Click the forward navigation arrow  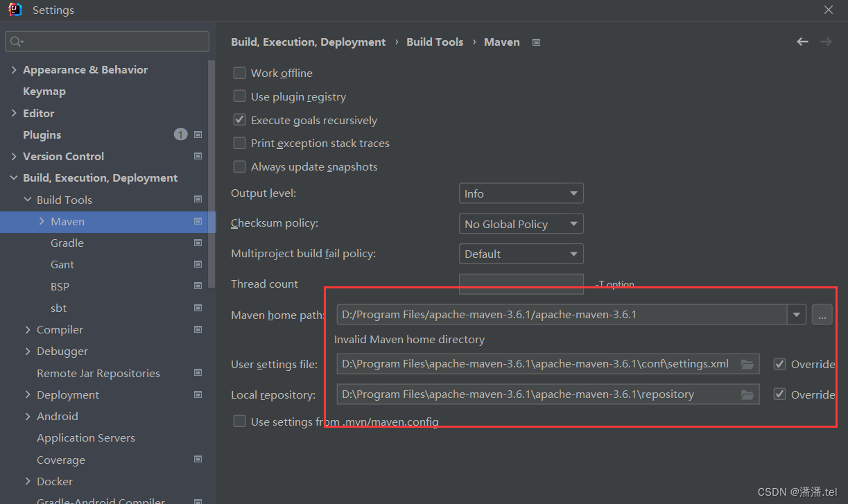tap(826, 42)
